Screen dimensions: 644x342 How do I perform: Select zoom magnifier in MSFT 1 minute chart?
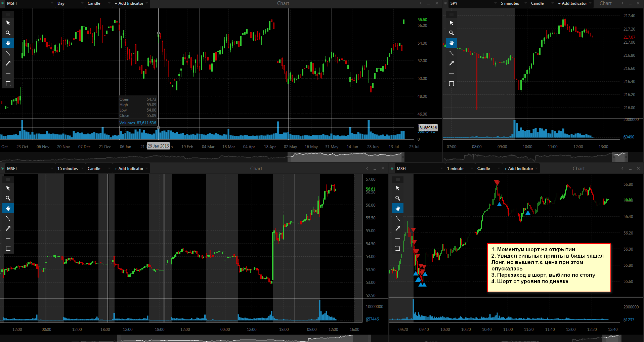(398, 198)
